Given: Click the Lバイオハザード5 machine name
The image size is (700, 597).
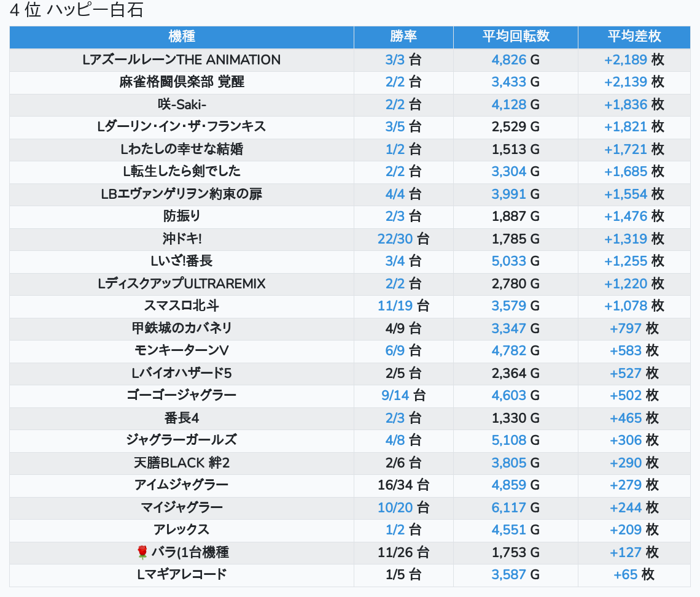Looking at the screenshot, I should (x=182, y=374).
